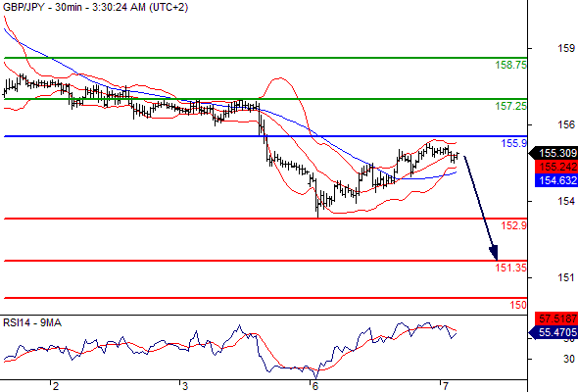Click the blue 55.4705 RSI value tag
The height and width of the screenshot is (392, 578).
pyautogui.click(x=554, y=332)
